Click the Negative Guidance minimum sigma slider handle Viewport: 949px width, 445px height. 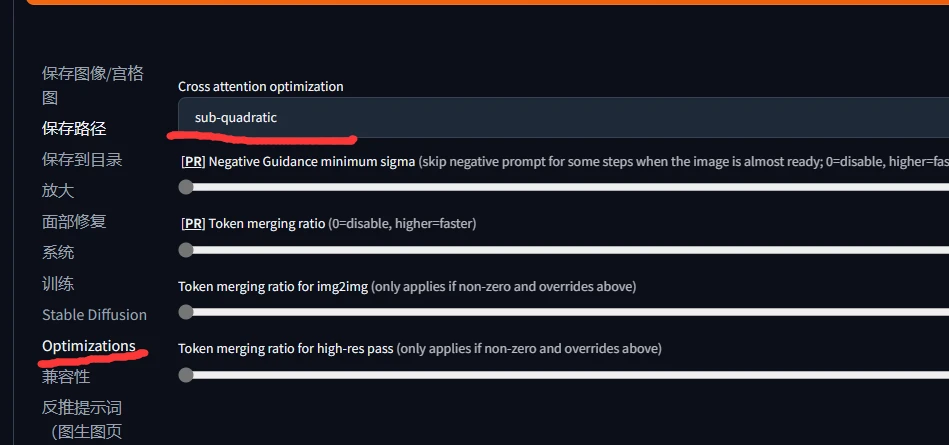pyautogui.click(x=186, y=187)
